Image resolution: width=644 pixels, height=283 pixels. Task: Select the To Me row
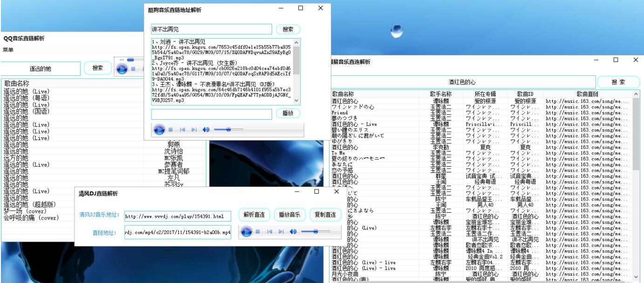(481, 153)
